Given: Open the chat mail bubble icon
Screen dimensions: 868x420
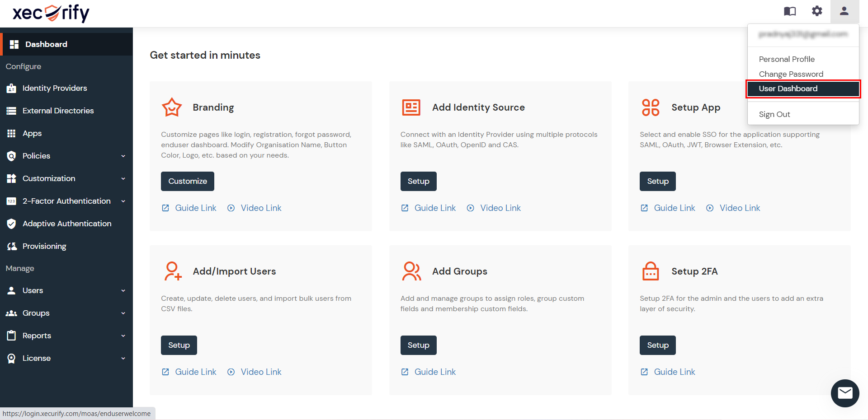Looking at the screenshot, I should tap(845, 393).
